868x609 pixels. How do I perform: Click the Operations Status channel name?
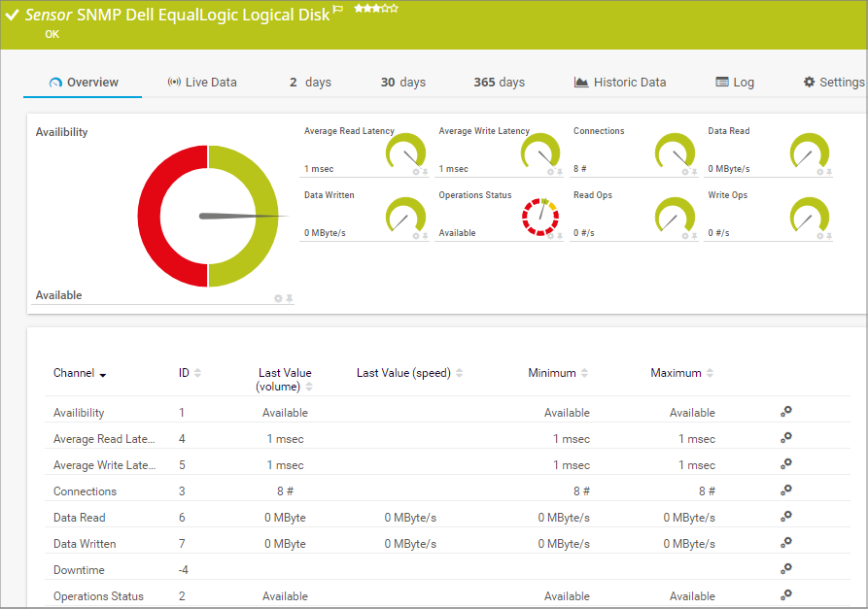point(98,596)
